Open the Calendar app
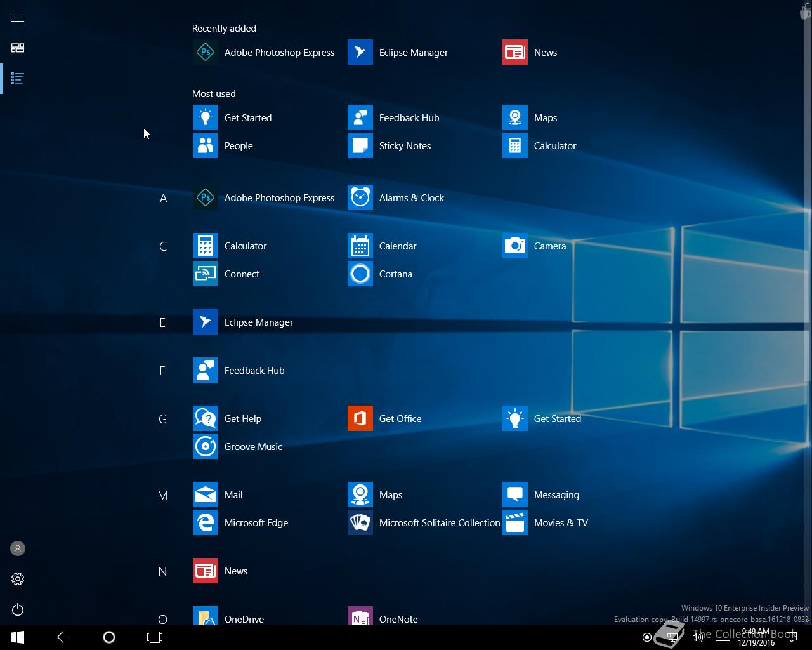 pyautogui.click(x=383, y=246)
